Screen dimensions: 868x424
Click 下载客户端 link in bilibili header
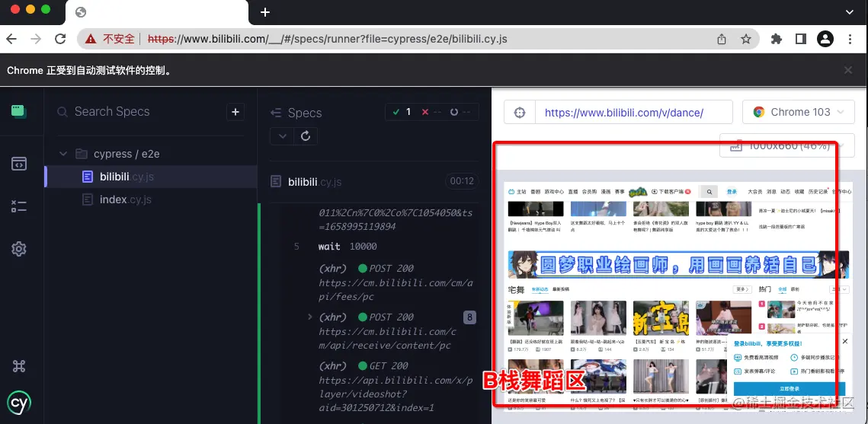[671, 192]
